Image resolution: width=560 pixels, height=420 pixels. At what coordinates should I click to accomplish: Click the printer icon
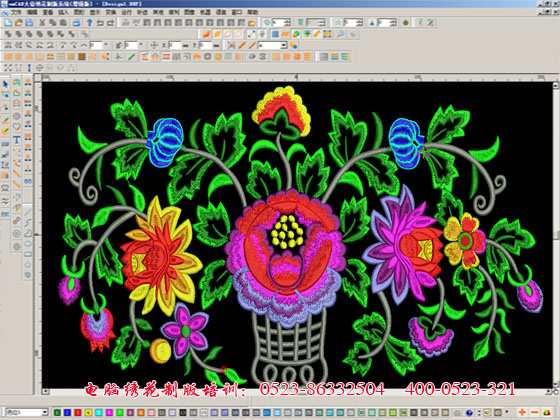pos(76,23)
